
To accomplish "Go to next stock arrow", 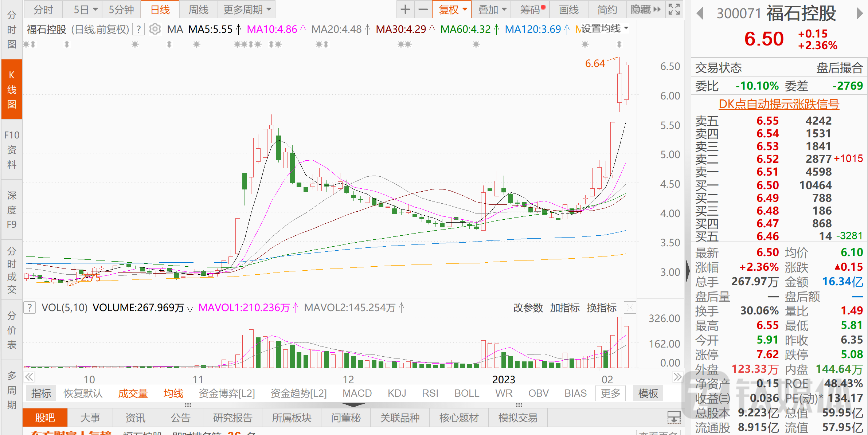I will tap(860, 14).
